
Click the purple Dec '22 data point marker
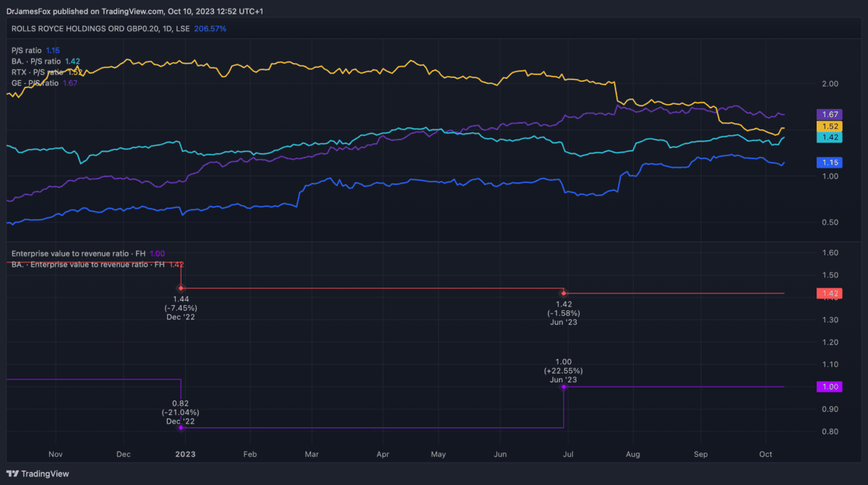pyautogui.click(x=181, y=428)
